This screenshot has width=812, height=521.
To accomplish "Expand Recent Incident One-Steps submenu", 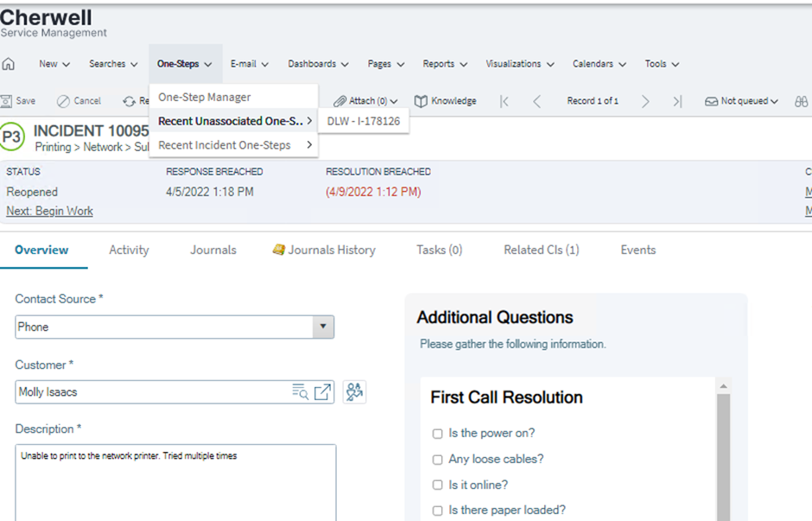I will coord(222,145).
